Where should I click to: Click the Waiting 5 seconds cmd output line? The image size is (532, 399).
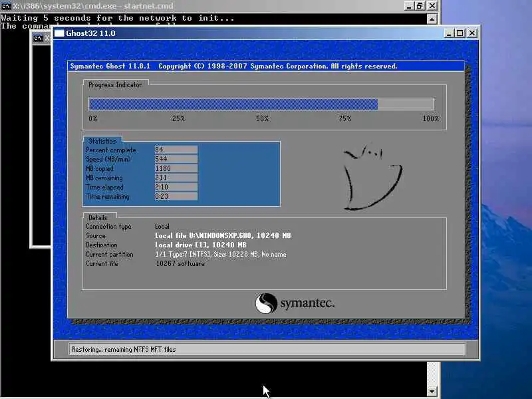118,18
